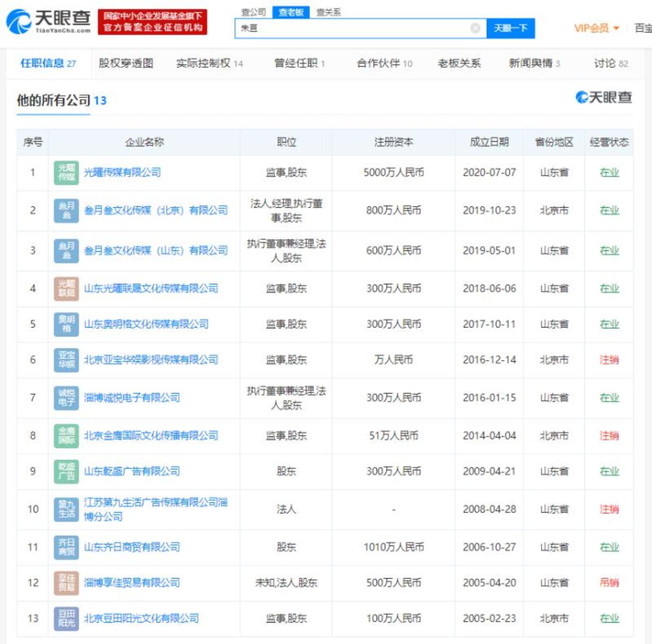Image resolution: width=652 pixels, height=644 pixels.
Task: Click the 企业名称 column header
Action: pos(144,142)
